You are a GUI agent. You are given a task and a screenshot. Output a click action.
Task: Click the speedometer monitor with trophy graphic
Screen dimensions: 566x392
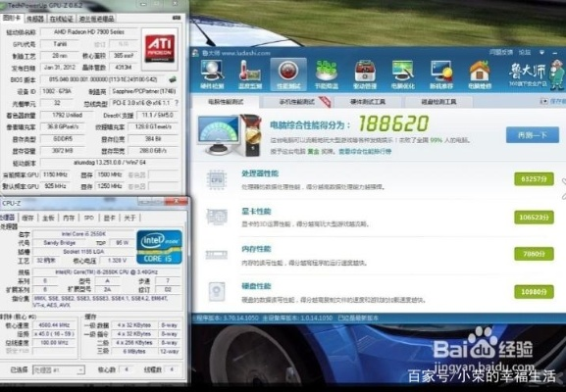(230, 135)
